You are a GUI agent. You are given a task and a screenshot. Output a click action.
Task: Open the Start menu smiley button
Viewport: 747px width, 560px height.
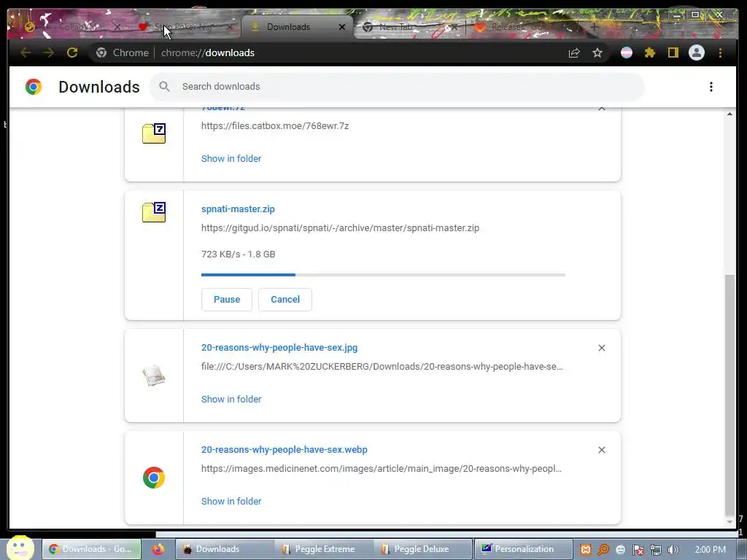coord(20,548)
